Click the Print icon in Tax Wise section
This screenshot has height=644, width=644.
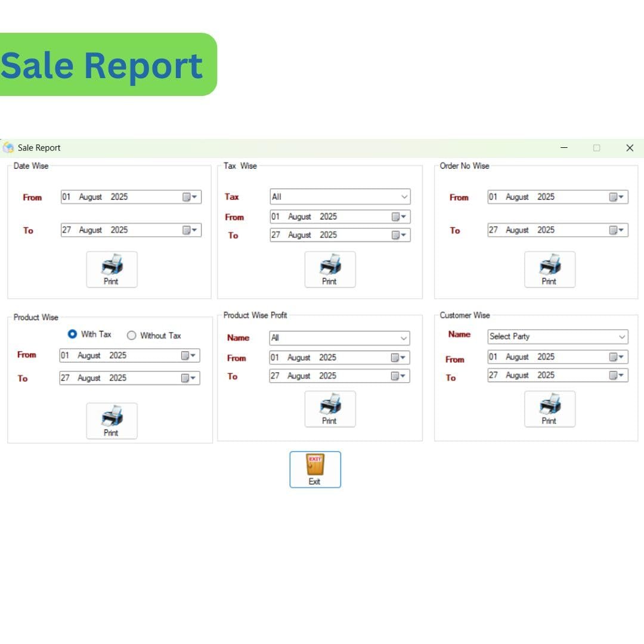[x=330, y=267]
